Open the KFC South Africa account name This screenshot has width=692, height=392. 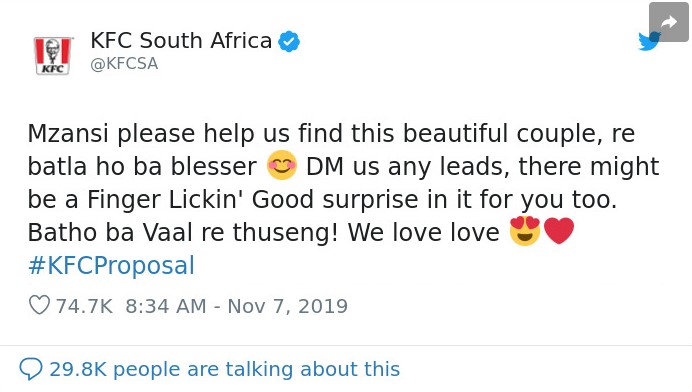(181, 41)
